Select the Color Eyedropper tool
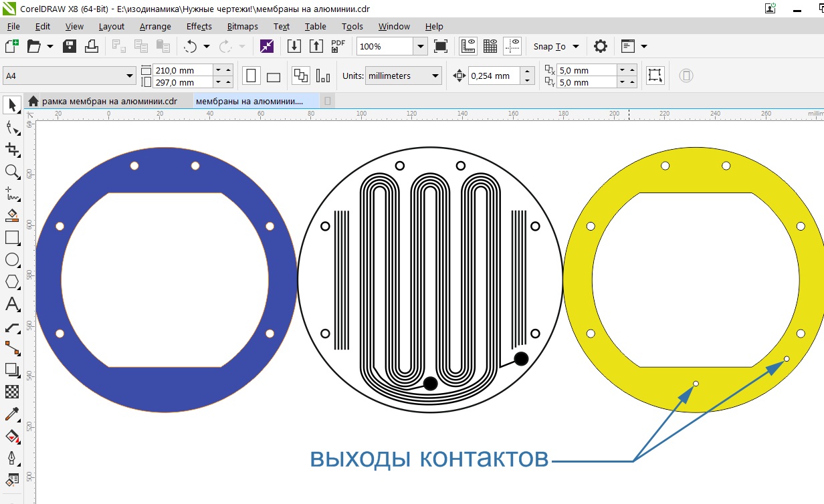 12,414
